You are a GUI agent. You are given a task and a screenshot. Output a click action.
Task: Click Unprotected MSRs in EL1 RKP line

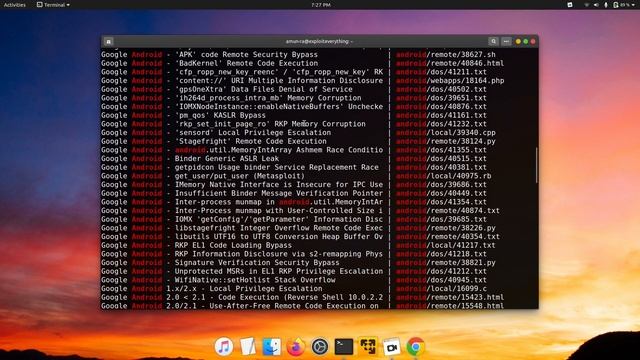tap(242, 271)
